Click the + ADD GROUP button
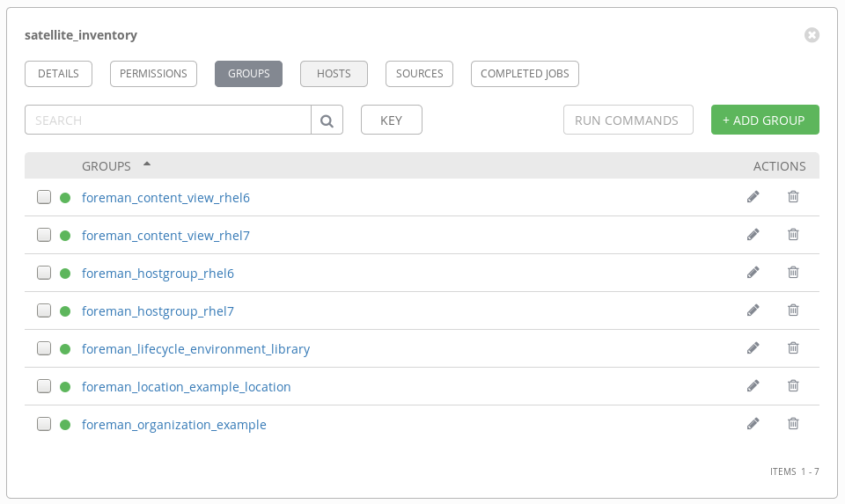The image size is (845, 504). click(x=764, y=121)
